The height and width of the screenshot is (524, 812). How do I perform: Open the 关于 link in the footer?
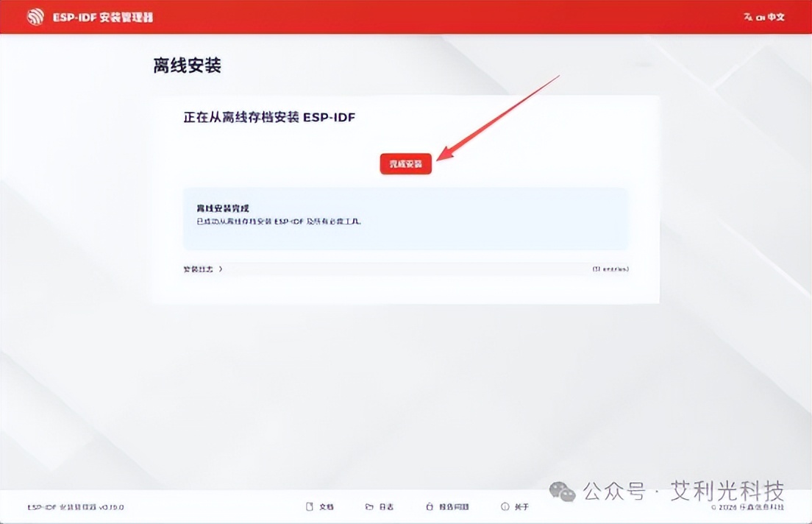(515, 506)
